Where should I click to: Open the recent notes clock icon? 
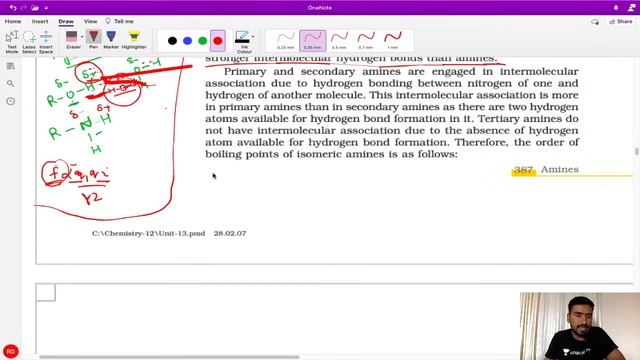coord(11,101)
